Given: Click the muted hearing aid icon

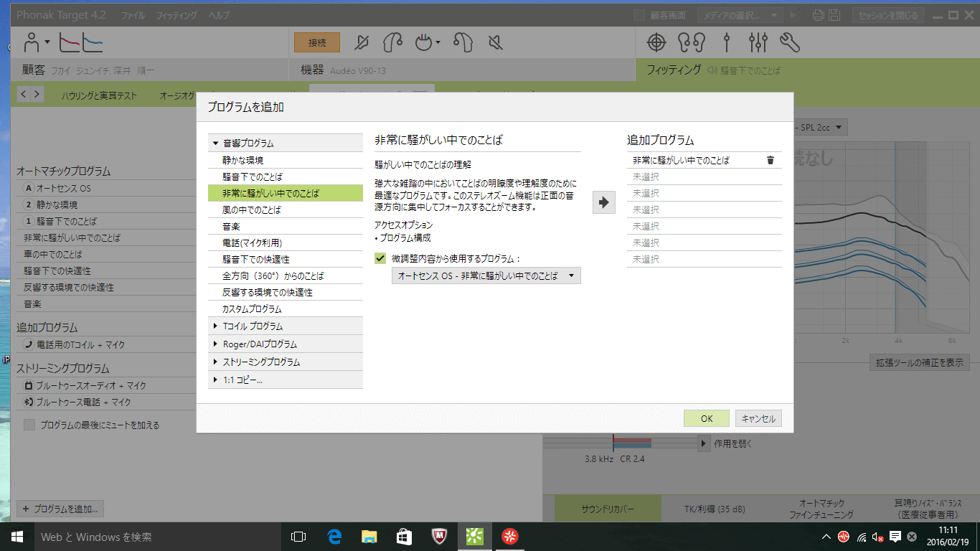Looking at the screenshot, I should click(x=362, y=43).
